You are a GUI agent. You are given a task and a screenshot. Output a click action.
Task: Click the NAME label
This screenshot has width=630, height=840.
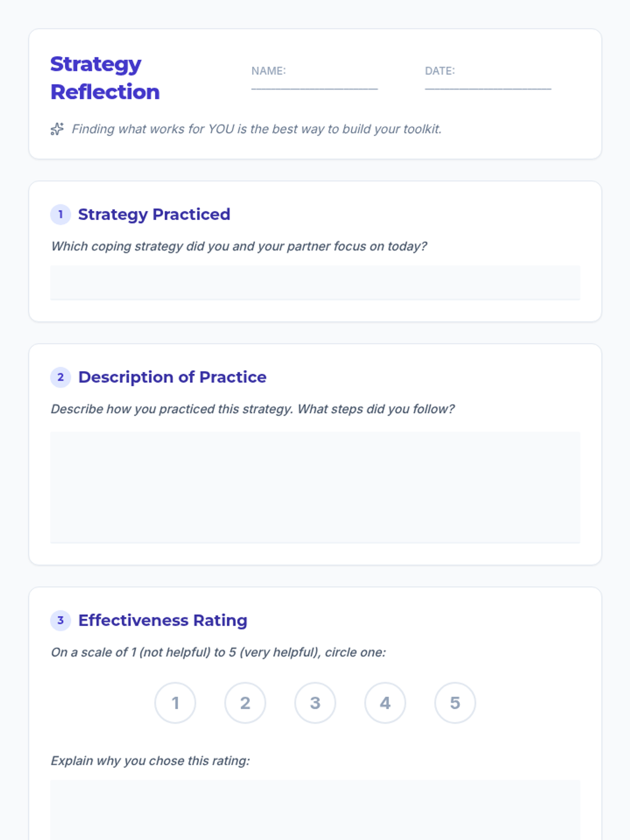tap(268, 71)
